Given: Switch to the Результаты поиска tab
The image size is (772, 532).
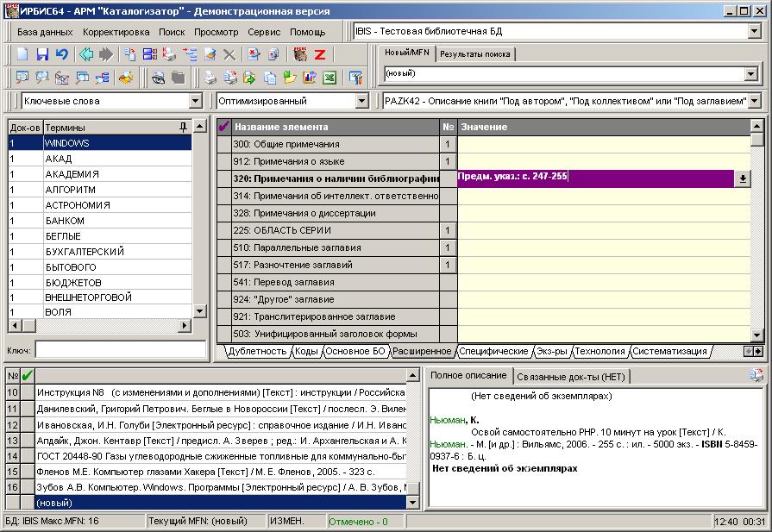Looking at the screenshot, I should 475,54.
